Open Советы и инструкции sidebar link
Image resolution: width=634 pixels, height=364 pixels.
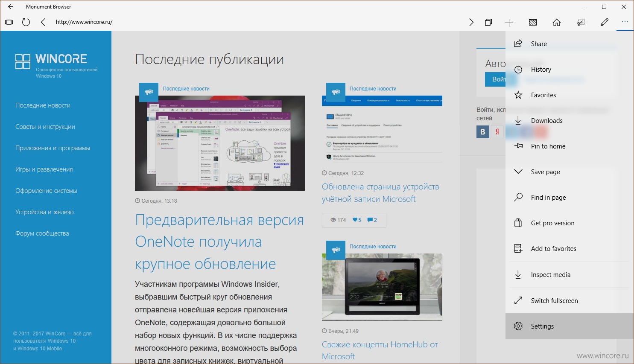tap(45, 127)
